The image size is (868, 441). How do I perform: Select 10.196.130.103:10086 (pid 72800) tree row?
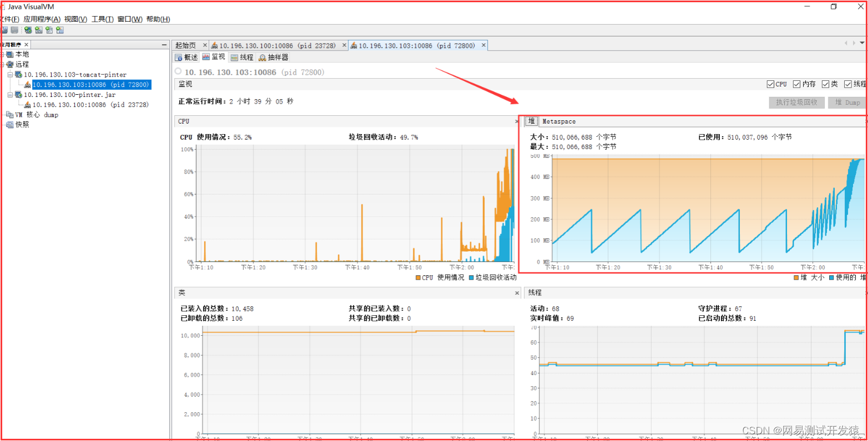click(91, 85)
